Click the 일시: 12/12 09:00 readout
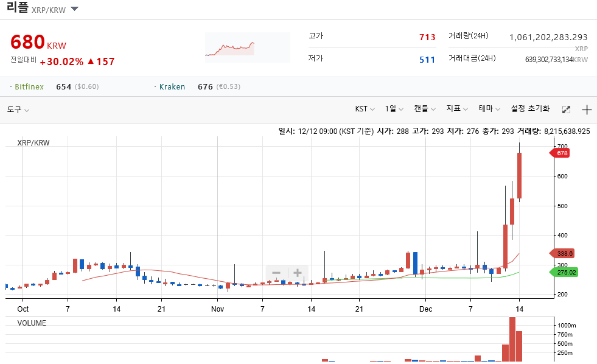This screenshot has height=364, width=597. point(326,131)
